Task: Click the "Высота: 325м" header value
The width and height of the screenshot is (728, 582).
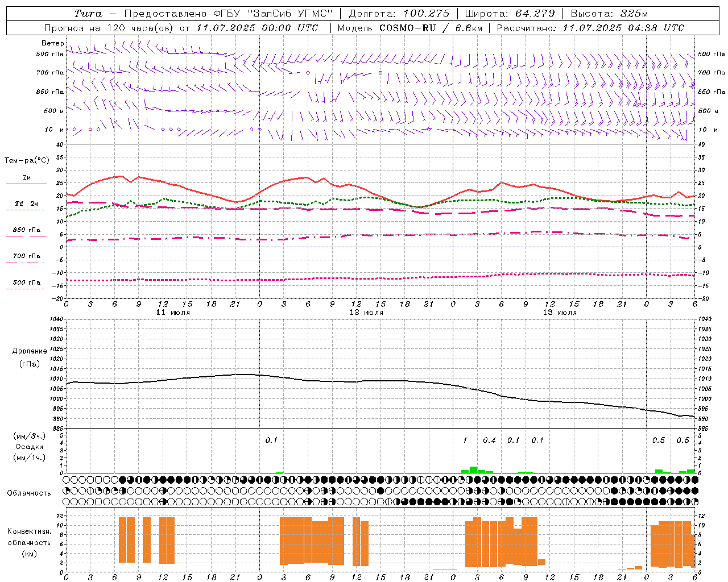Action: (x=609, y=14)
